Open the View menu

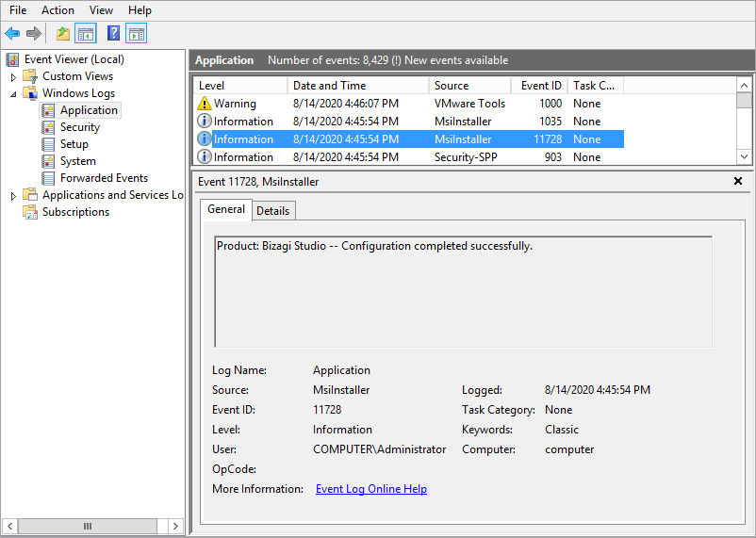tap(101, 10)
